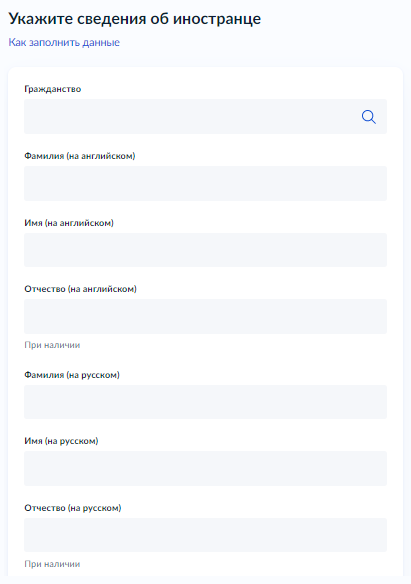The width and height of the screenshot is (411, 584).
Task: Click the Имя (на русском) text box
Action: pyautogui.click(x=206, y=469)
